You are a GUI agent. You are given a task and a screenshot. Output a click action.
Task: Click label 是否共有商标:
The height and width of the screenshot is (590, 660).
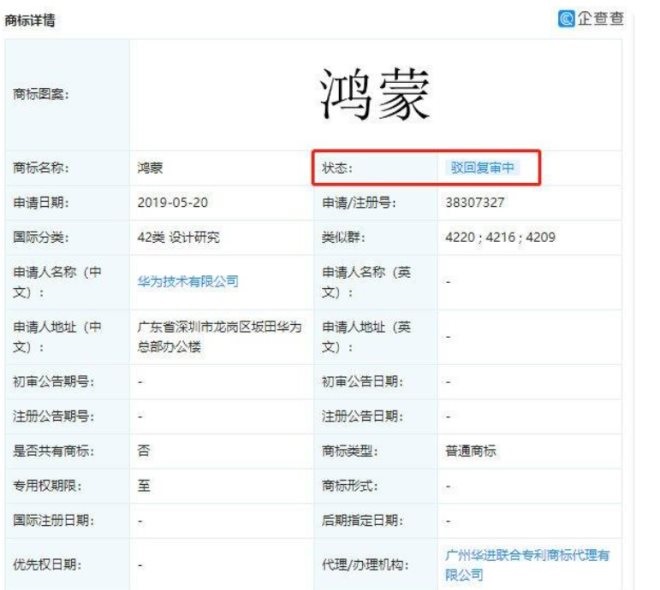[53, 451]
